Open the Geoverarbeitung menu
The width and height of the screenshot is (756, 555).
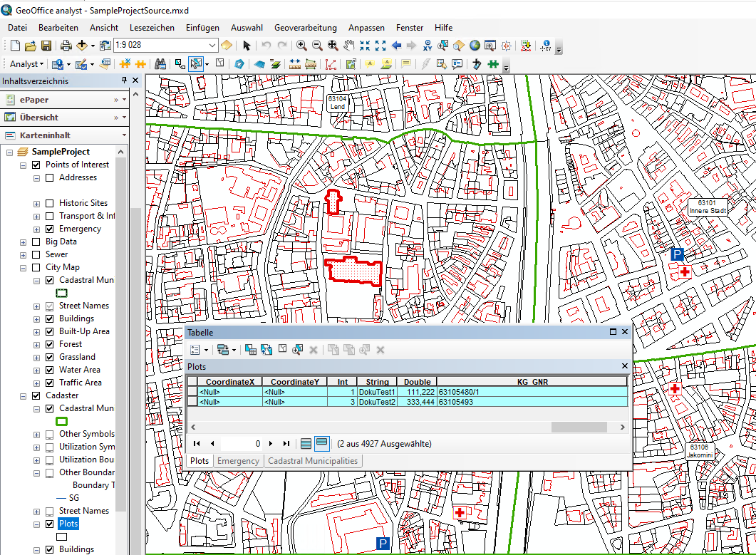point(305,28)
